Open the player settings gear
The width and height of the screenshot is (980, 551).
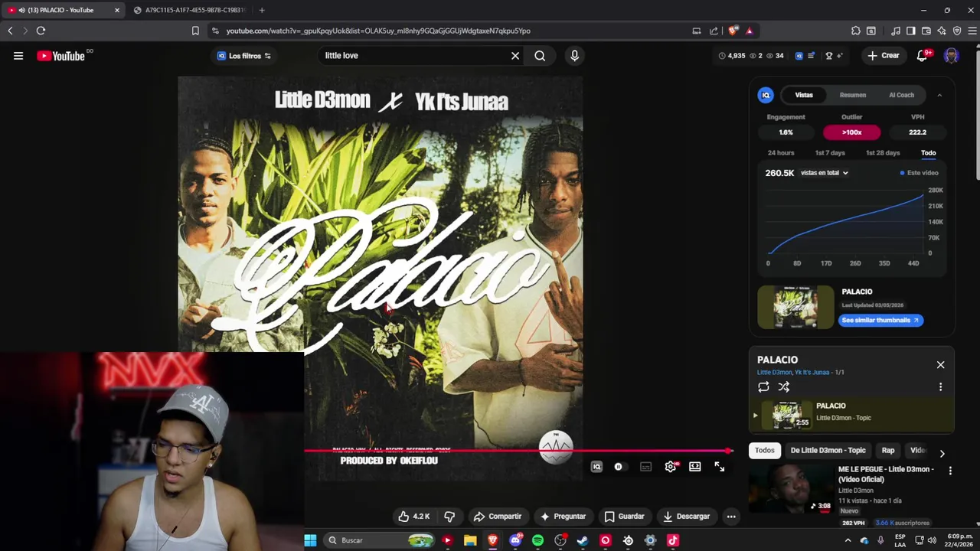coord(671,467)
